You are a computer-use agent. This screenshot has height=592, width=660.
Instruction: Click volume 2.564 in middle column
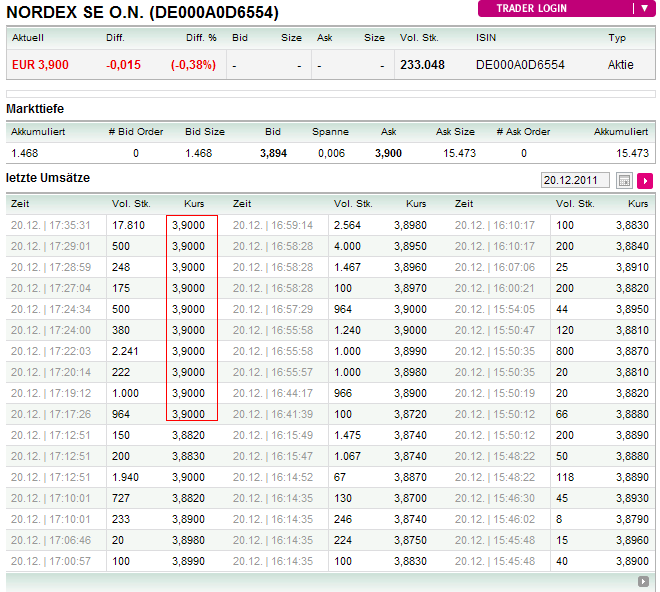(x=347, y=225)
